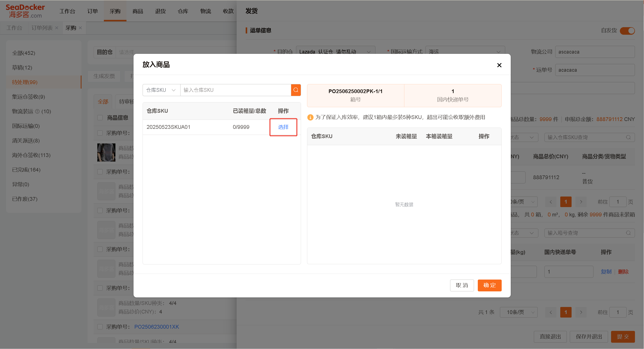Click the 提交 button
644x349 pixels.
point(623,337)
